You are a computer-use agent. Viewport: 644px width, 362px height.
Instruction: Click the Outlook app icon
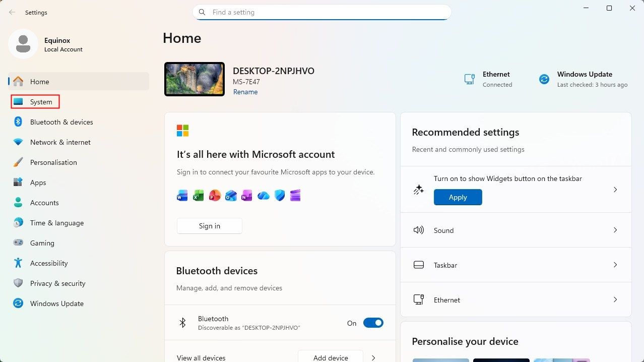point(231,196)
